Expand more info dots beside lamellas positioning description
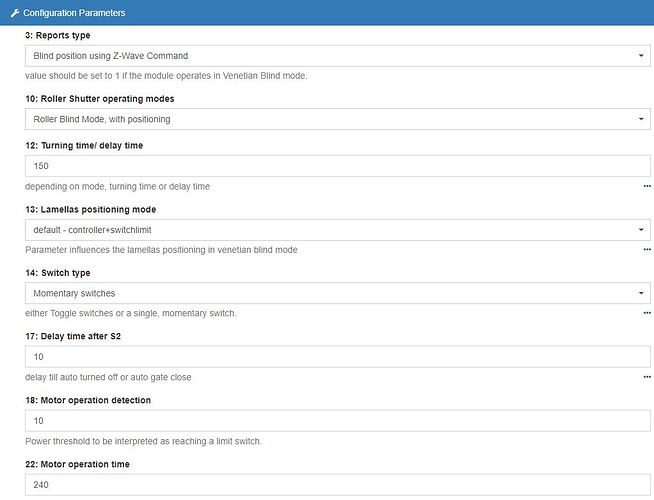 click(x=647, y=249)
